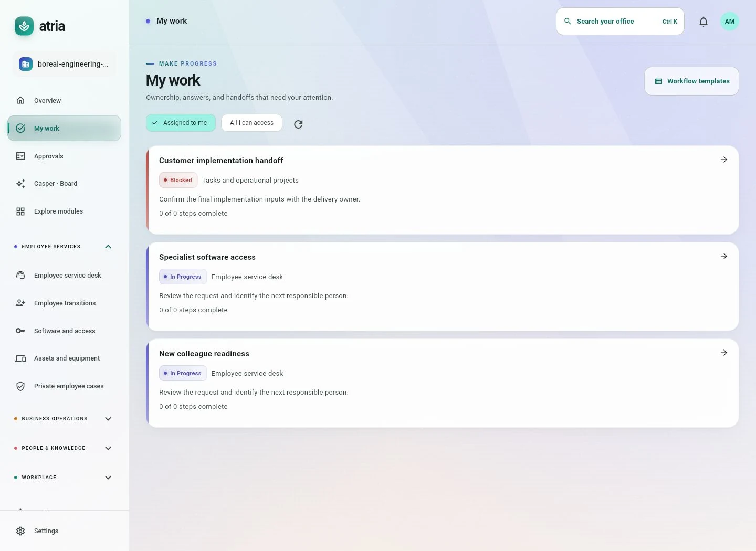The width and height of the screenshot is (756, 551).
Task: Collapse the Employee Services section
Action: [x=108, y=247]
